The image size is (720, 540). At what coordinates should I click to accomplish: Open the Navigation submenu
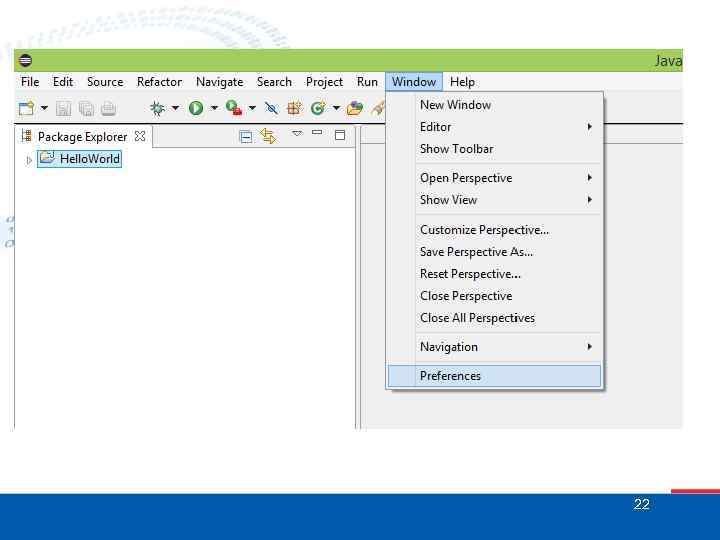point(494,347)
